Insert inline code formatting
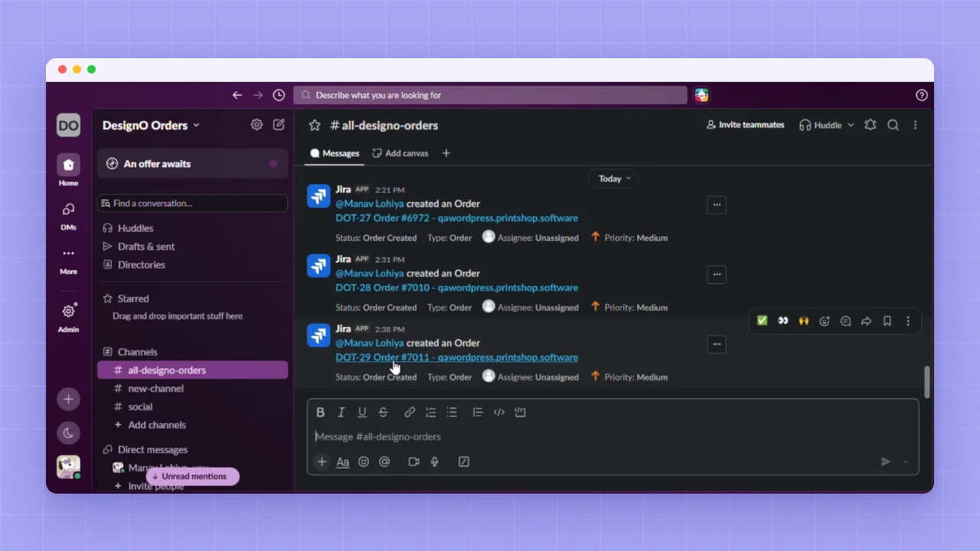 tap(499, 412)
